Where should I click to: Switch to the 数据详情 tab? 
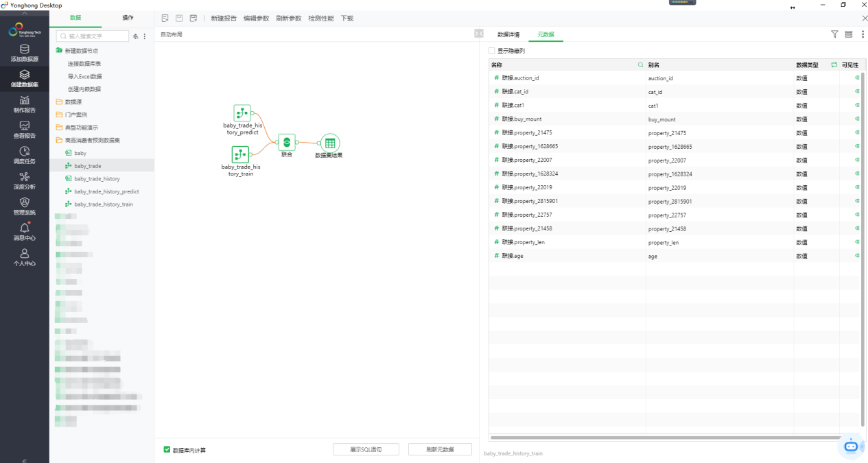point(508,34)
